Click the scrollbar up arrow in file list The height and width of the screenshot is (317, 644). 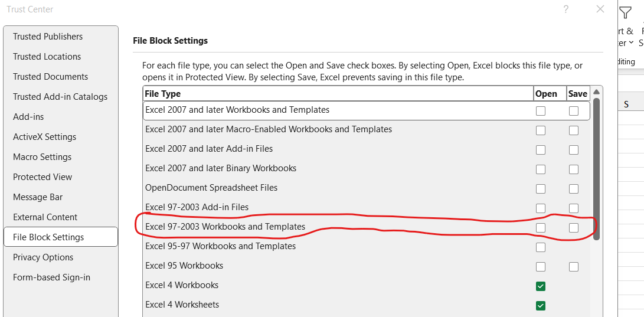coord(596,93)
